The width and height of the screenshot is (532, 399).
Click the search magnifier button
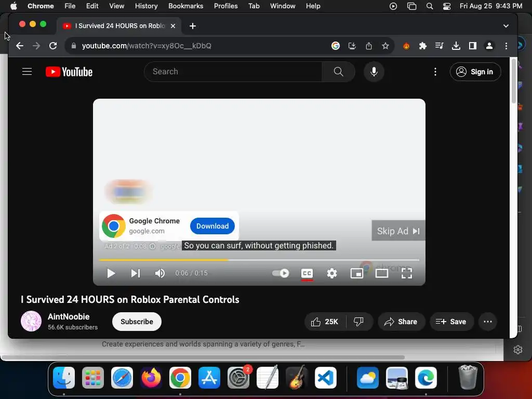click(x=338, y=72)
